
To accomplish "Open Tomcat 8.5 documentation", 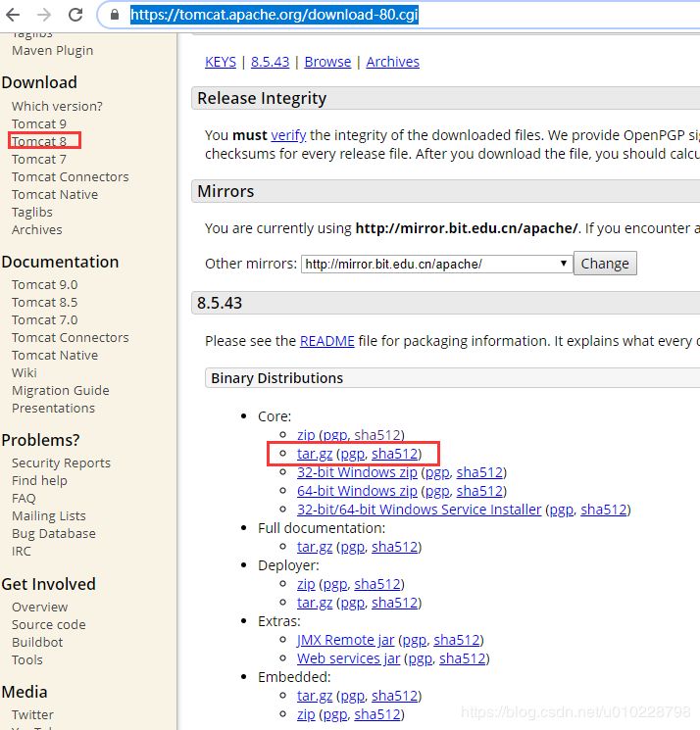I will [45, 303].
